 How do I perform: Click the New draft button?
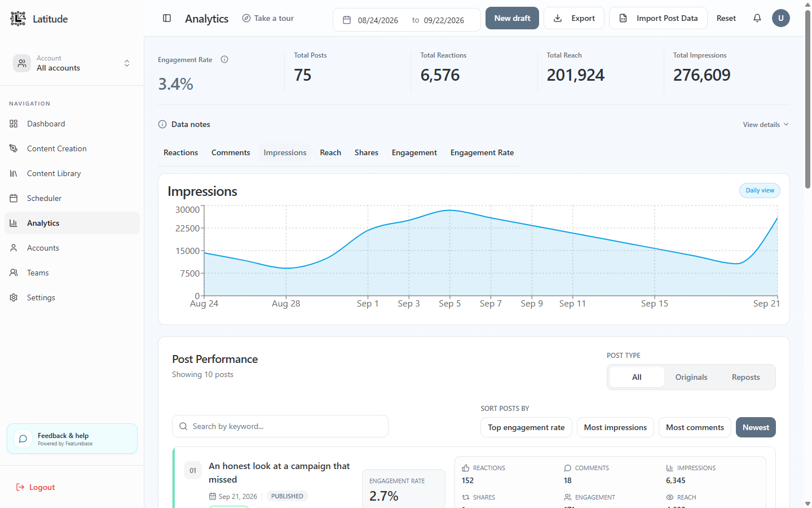pyautogui.click(x=512, y=18)
